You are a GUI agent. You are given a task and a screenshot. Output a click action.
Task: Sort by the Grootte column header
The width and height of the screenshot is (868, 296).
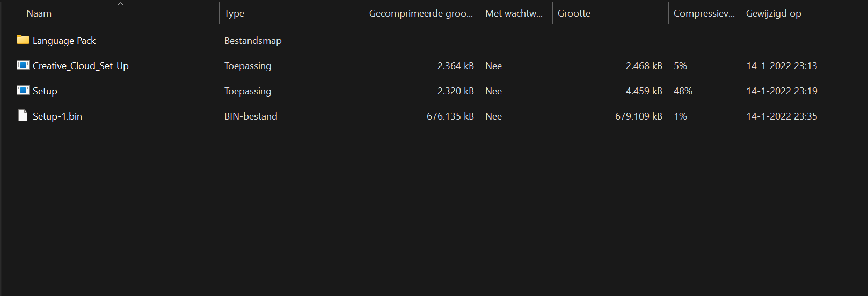click(x=574, y=13)
